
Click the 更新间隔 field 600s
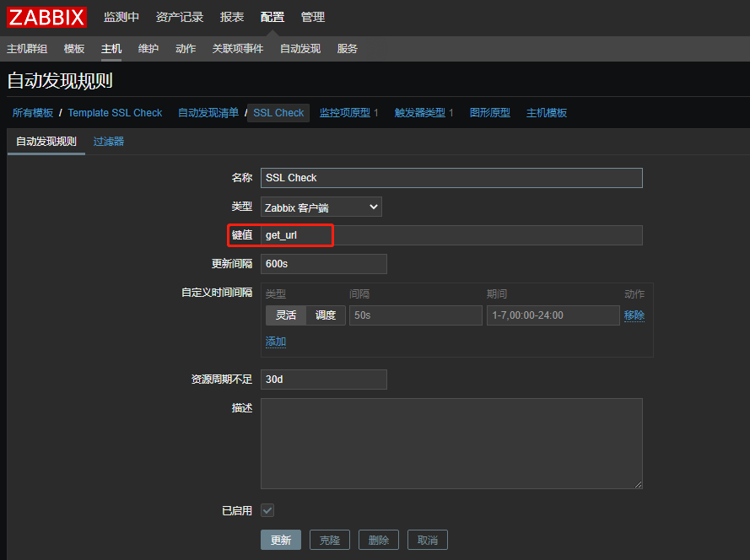click(x=324, y=264)
